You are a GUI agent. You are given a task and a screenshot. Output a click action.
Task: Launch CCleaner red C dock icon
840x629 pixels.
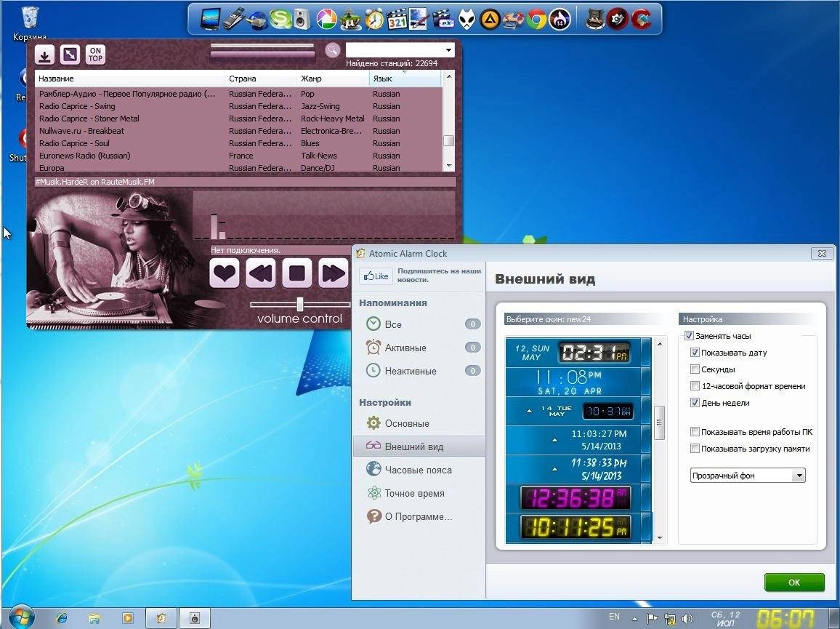640,20
